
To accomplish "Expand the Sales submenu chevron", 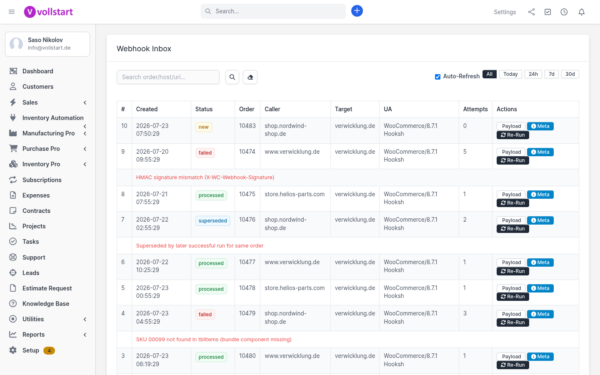I will point(85,103).
